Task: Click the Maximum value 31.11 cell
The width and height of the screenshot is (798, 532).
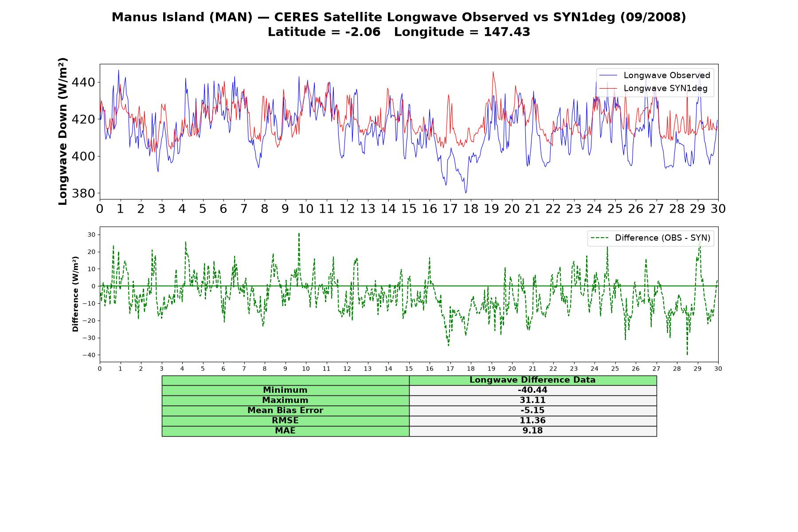Action: (x=533, y=400)
